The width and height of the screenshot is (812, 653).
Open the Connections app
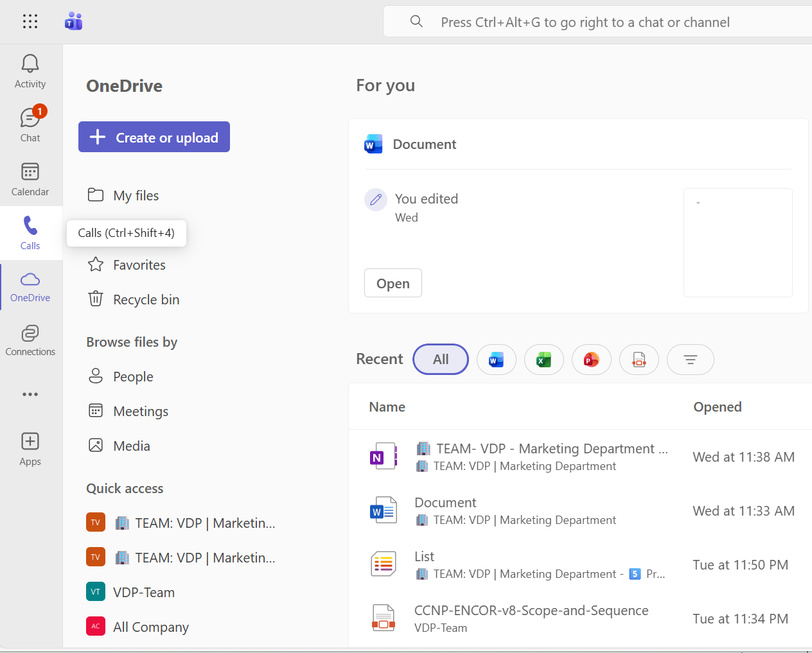[30, 340]
